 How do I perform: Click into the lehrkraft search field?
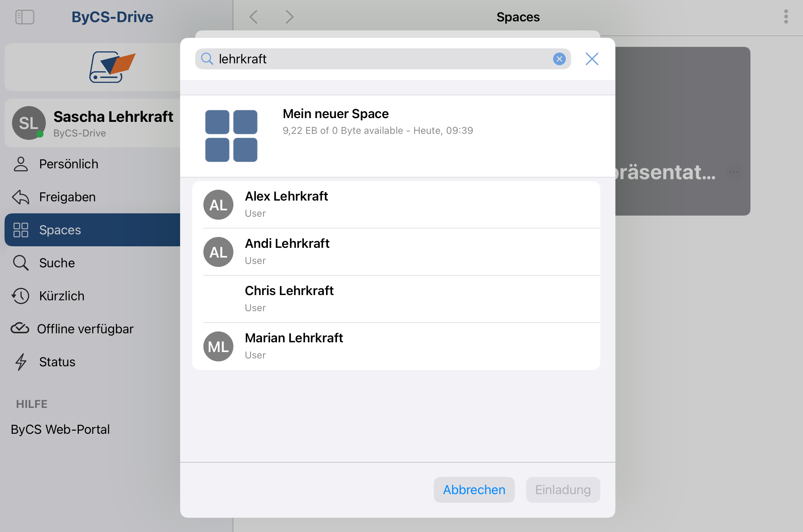pos(375,59)
